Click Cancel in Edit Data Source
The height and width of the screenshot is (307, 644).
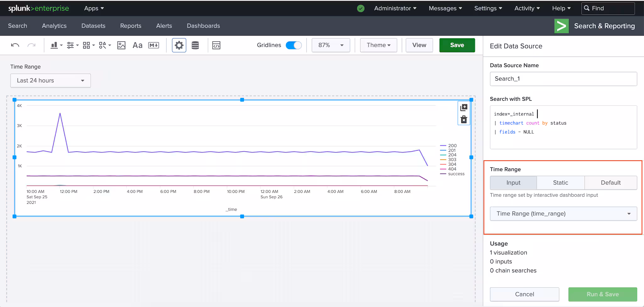pos(524,294)
